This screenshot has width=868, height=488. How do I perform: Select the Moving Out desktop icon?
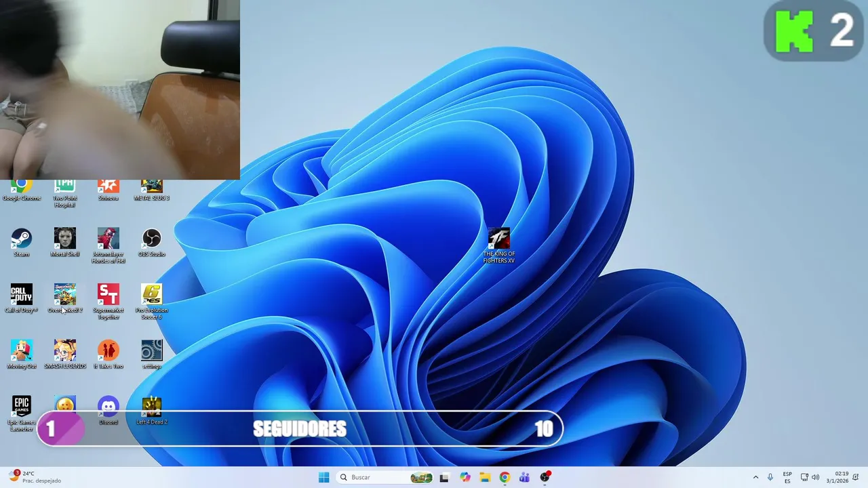pos(22,354)
